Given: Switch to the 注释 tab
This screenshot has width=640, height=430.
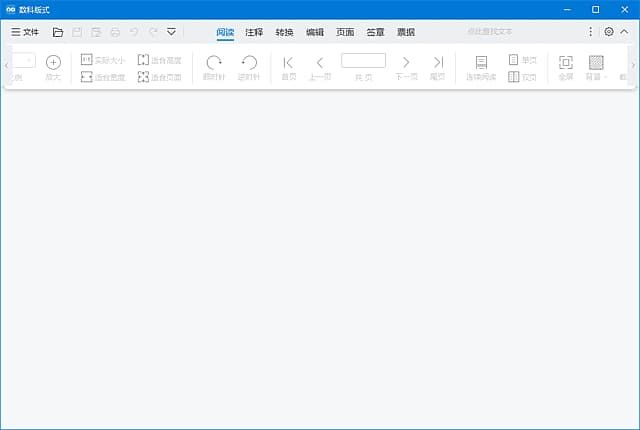Looking at the screenshot, I should [x=254, y=32].
